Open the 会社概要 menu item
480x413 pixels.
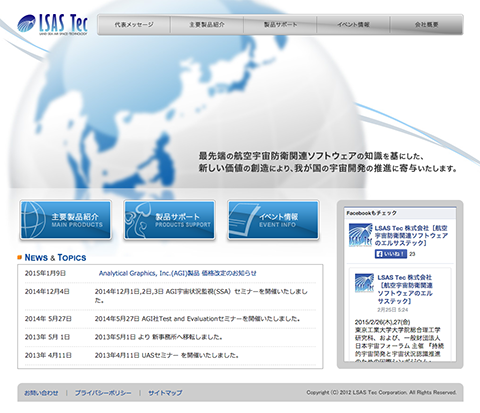click(426, 24)
